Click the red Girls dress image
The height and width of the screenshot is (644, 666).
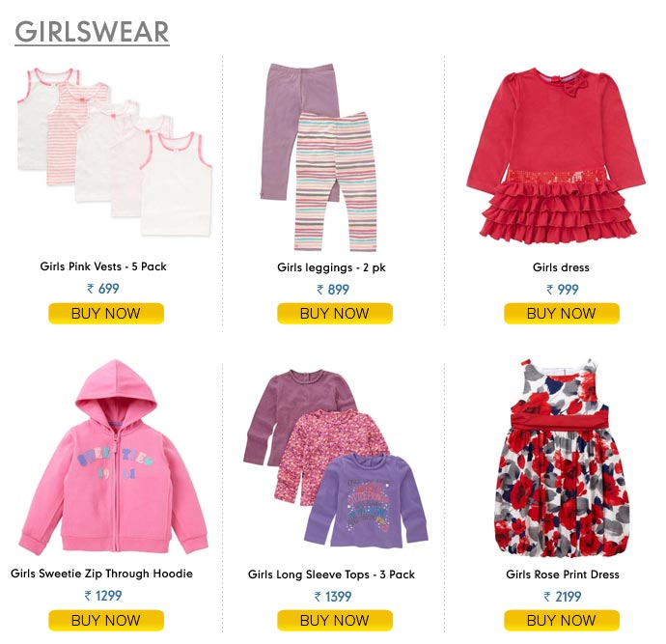pyautogui.click(x=556, y=156)
